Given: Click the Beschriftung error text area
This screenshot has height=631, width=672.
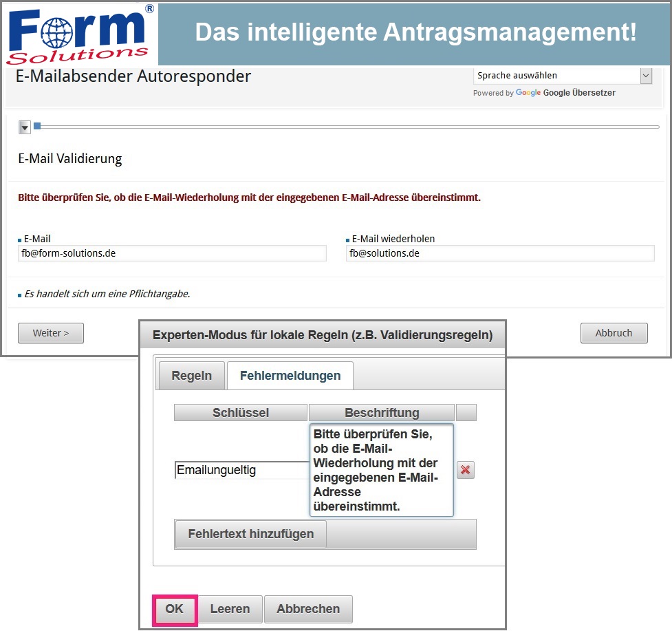Looking at the screenshot, I should click(381, 470).
